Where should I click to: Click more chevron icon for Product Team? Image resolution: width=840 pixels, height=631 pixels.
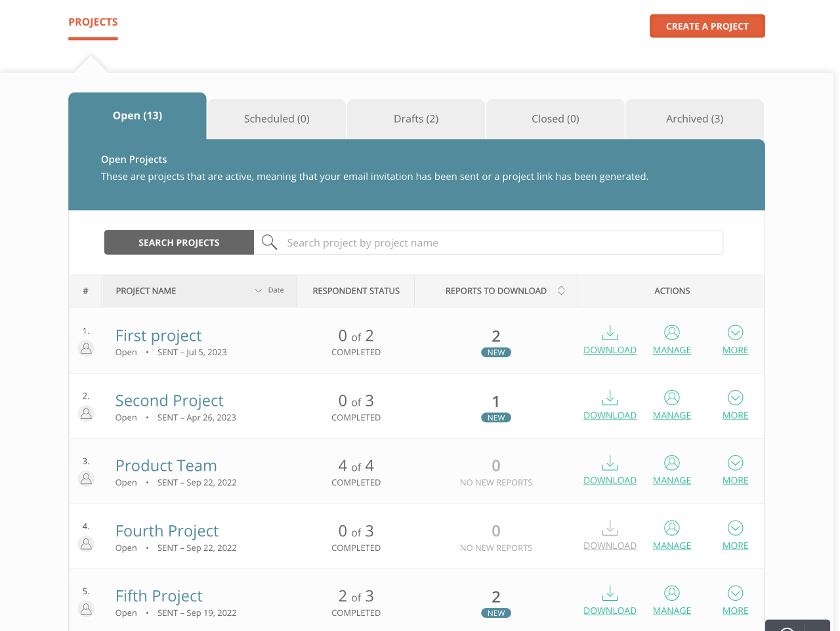tap(736, 462)
